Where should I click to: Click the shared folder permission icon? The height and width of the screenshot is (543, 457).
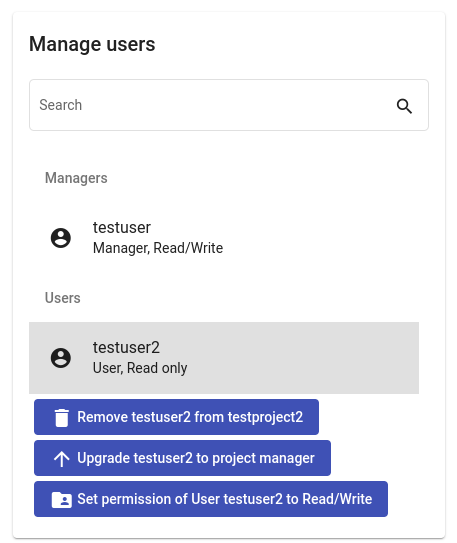coord(62,500)
